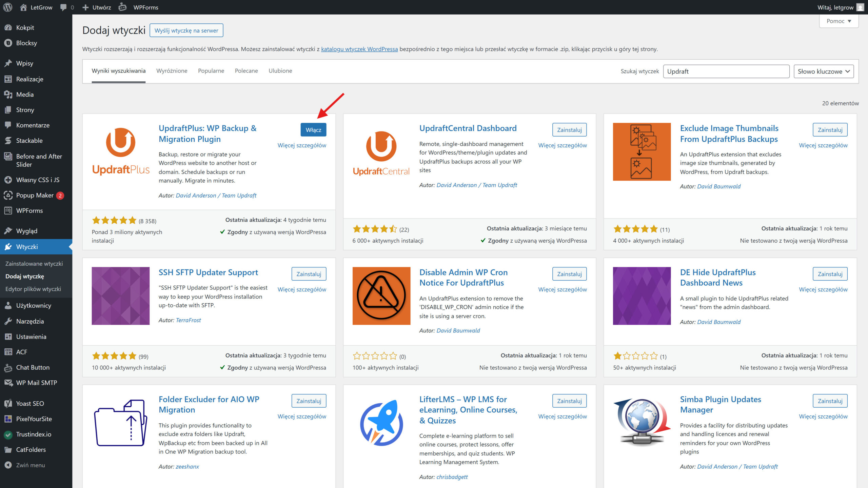The width and height of the screenshot is (868, 488).
Task: Open the Słowo kluczowe dropdown
Action: 823,71
